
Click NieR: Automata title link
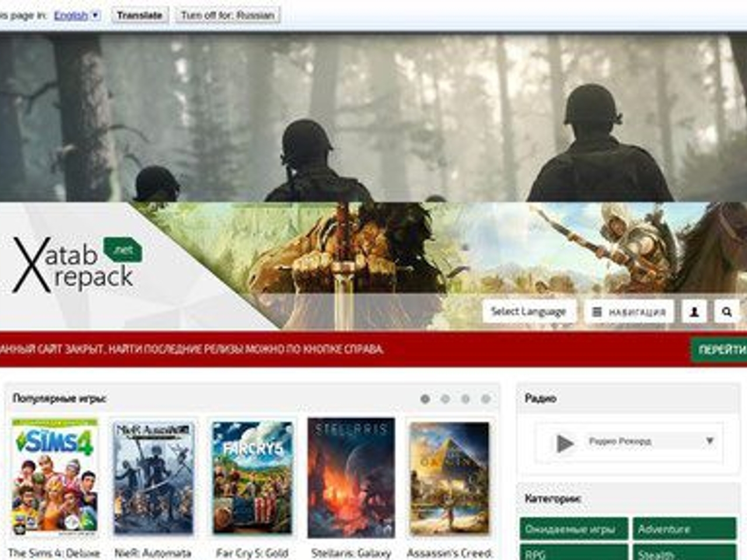coord(153,552)
